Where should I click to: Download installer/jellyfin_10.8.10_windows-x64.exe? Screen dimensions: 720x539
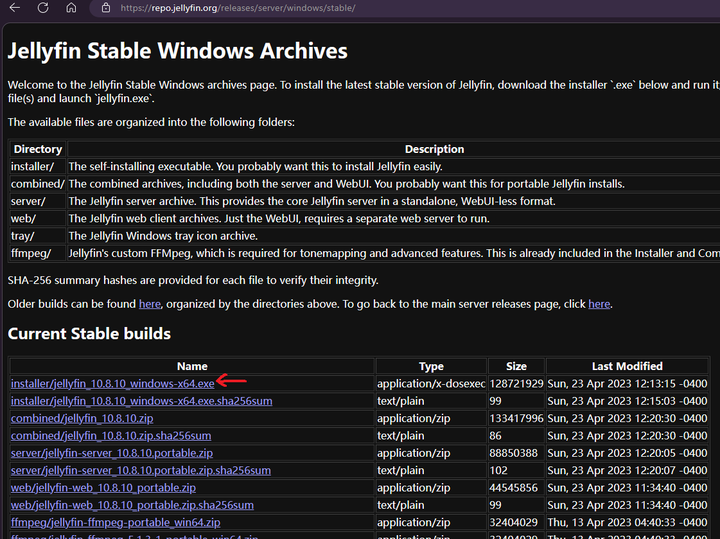[112, 383]
